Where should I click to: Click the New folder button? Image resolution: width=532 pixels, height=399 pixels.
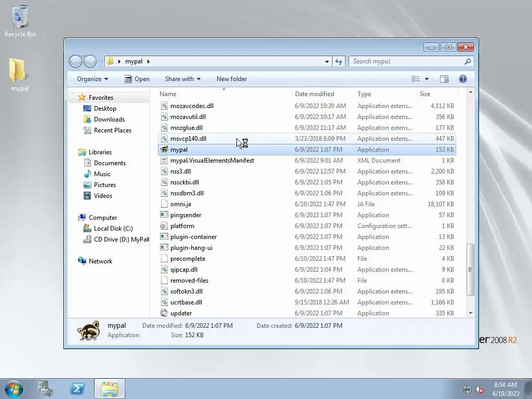232,79
